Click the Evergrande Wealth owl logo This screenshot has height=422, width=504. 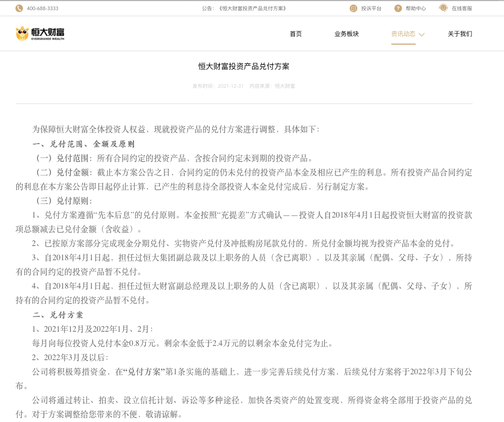pos(22,33)
